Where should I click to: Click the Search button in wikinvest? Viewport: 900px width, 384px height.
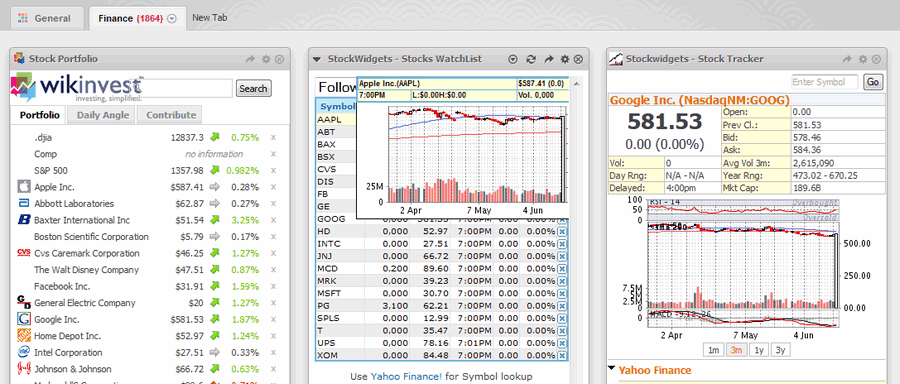pos(253,88)
